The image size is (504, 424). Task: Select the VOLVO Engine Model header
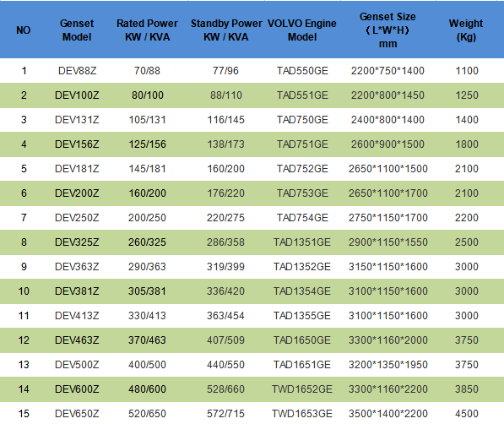click(302, 30)
